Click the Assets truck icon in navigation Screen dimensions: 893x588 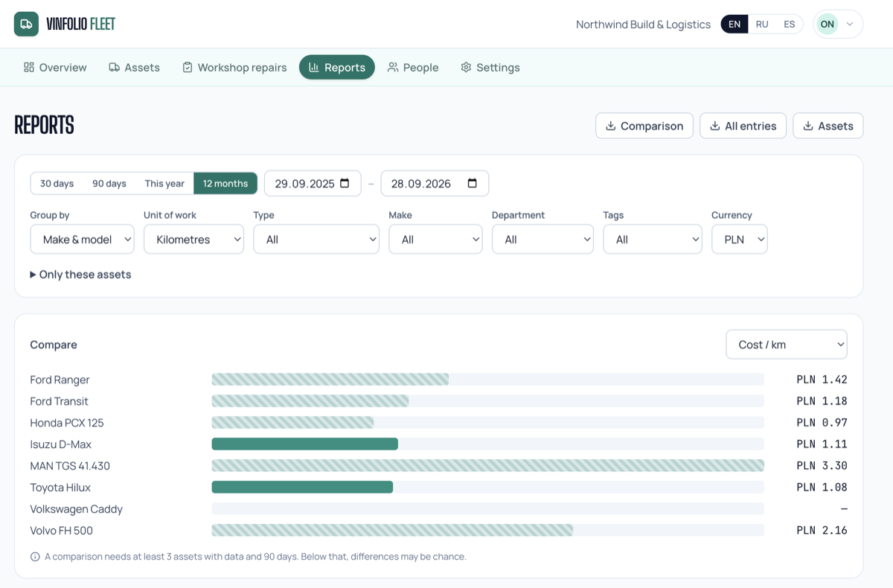coord(114,67)
